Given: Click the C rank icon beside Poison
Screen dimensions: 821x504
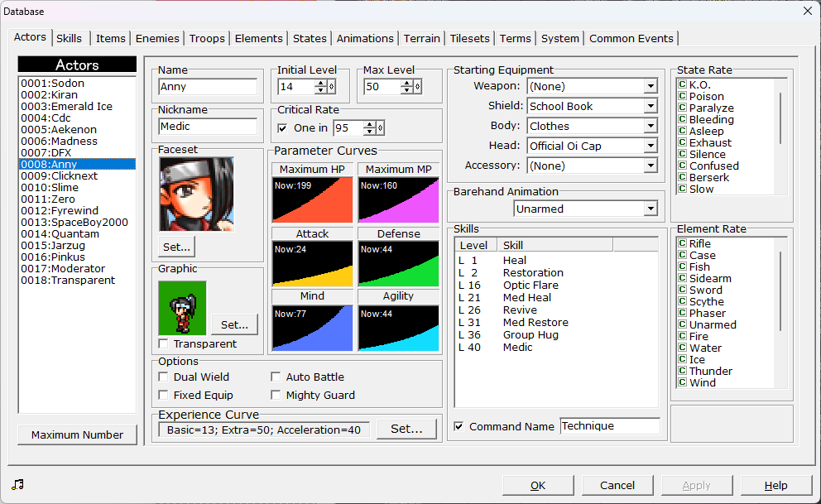Looking at the screenshot, I should coord(682,97).
